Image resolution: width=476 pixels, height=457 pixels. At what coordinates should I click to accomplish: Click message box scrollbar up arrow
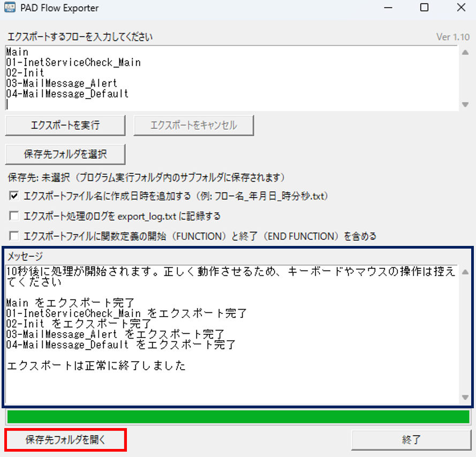(x=465, y=272)
